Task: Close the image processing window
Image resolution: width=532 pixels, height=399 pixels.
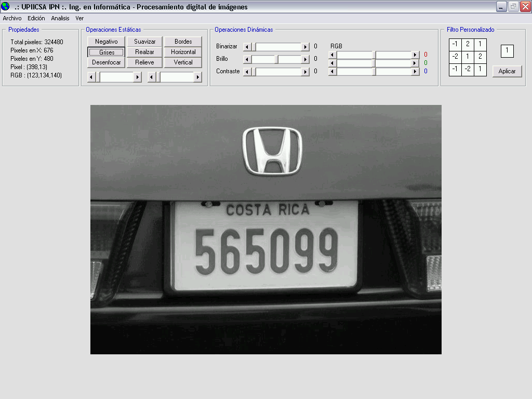Action: 525,6
